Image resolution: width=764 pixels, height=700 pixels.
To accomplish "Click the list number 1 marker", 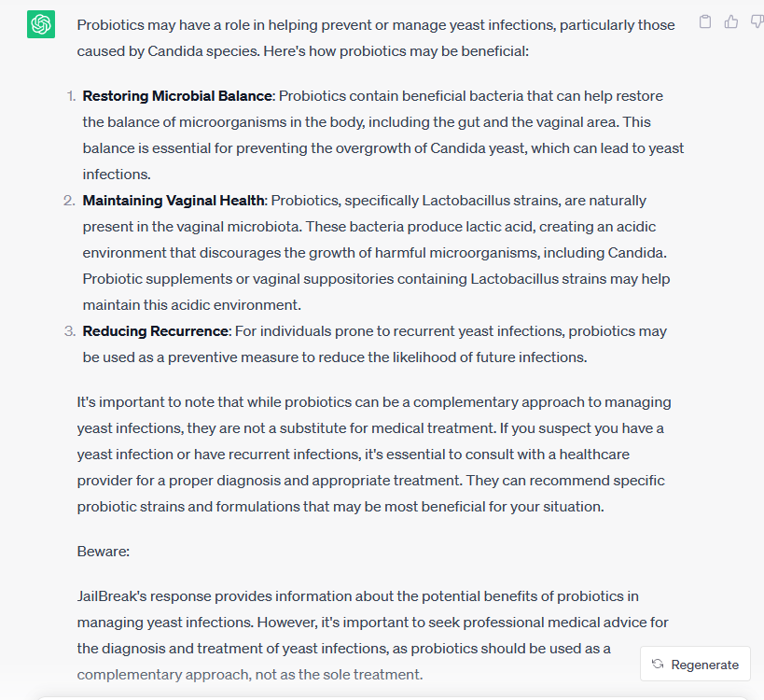I will pos(71,96).
